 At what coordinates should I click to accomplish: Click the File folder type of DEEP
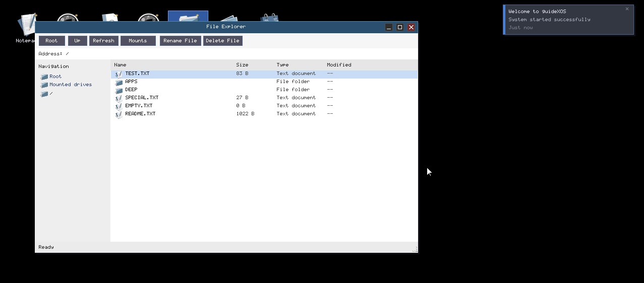pyautogui.click(x=293, y=90)
